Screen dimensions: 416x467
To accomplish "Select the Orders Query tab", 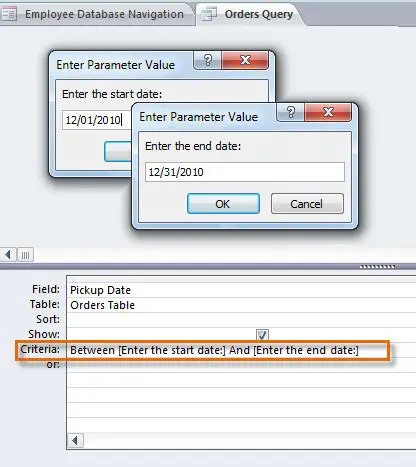I will pos(251,14).
